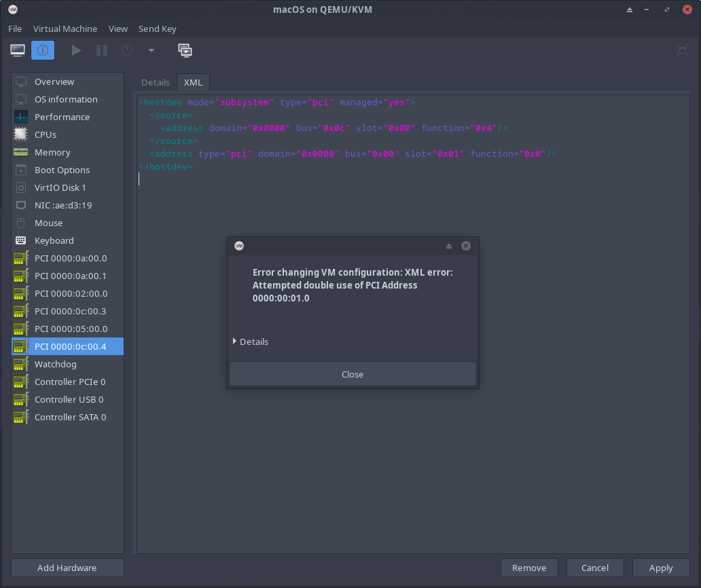The height and width of the screenshot is (588, 701).
Task: Expand the Details section in error dialog
Action: click(x=250, y=342)
